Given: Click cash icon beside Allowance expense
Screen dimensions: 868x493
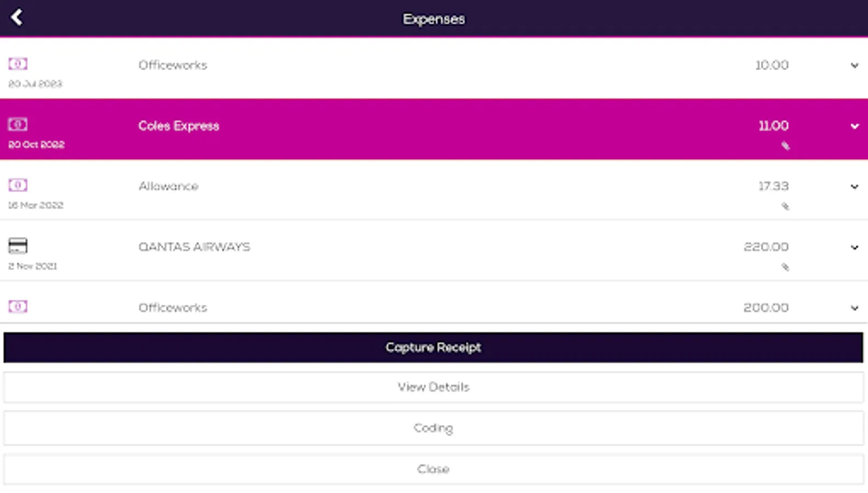Looking at the screenshot, I should click(x=18, y=185).
